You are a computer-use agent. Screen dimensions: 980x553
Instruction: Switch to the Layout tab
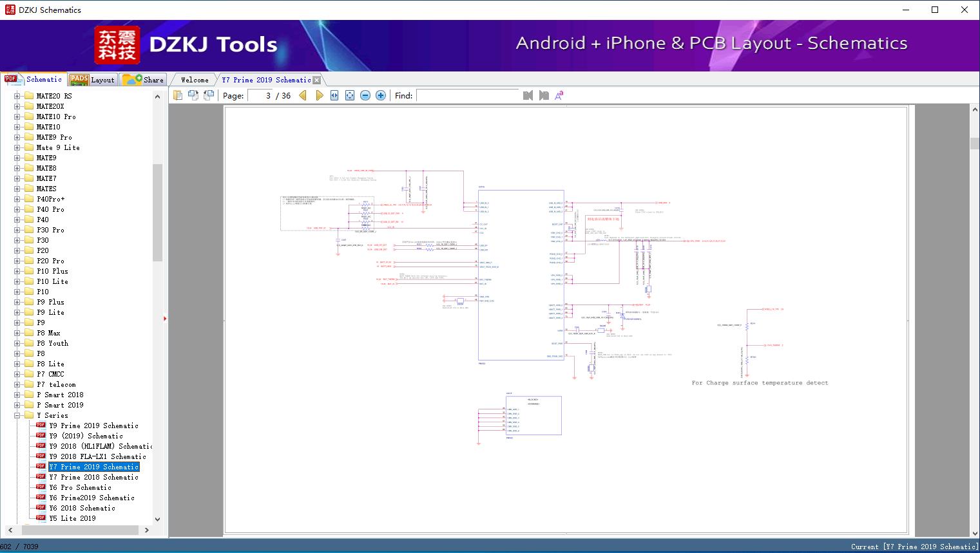point(93,80)
